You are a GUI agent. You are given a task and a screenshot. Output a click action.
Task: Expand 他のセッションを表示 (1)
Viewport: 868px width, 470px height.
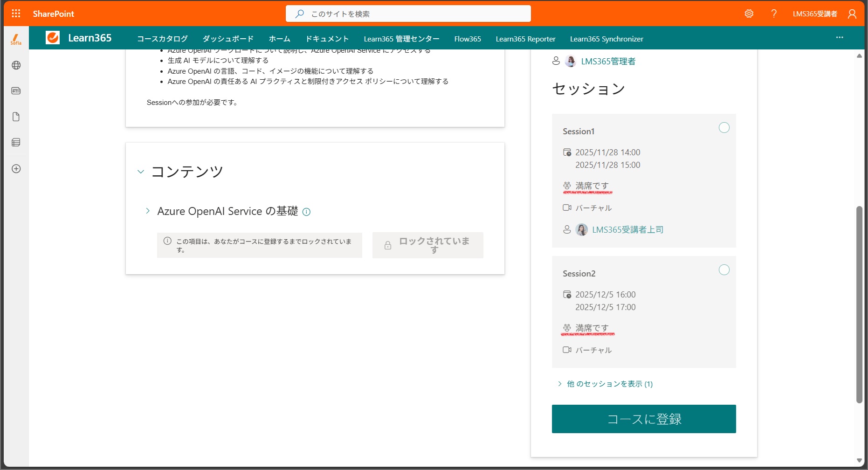[x=605, y=384]
